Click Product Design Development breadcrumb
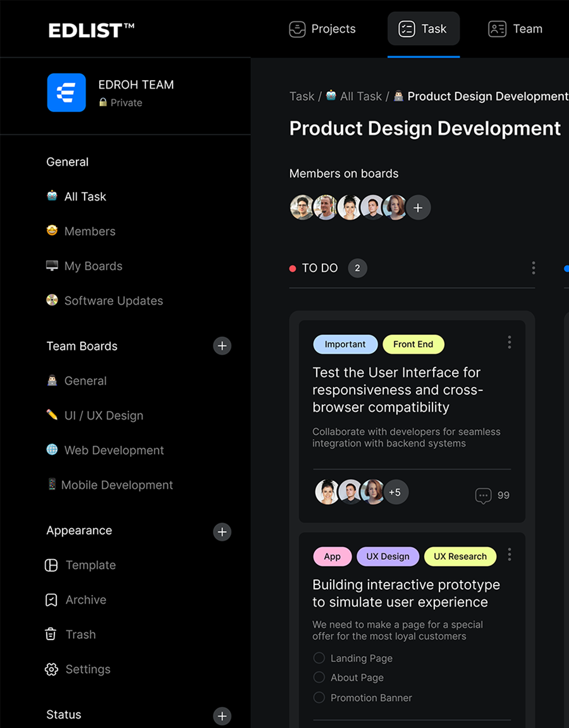The height and width of the screenshot is (728, 569). [488, 96]
